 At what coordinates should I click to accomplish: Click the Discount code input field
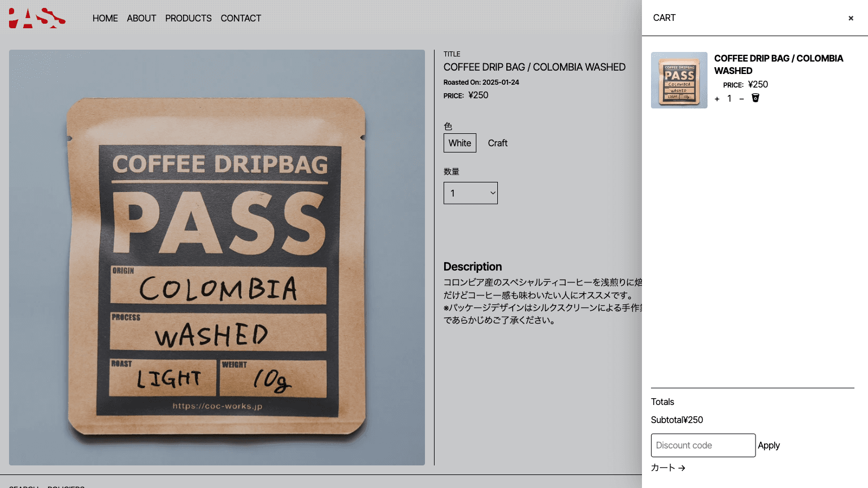[x=703, y=445]
